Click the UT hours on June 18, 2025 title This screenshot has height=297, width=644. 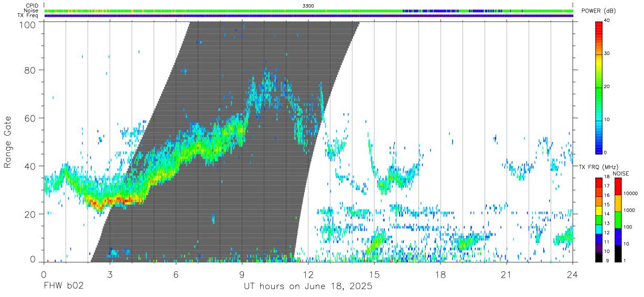(308, 286)
